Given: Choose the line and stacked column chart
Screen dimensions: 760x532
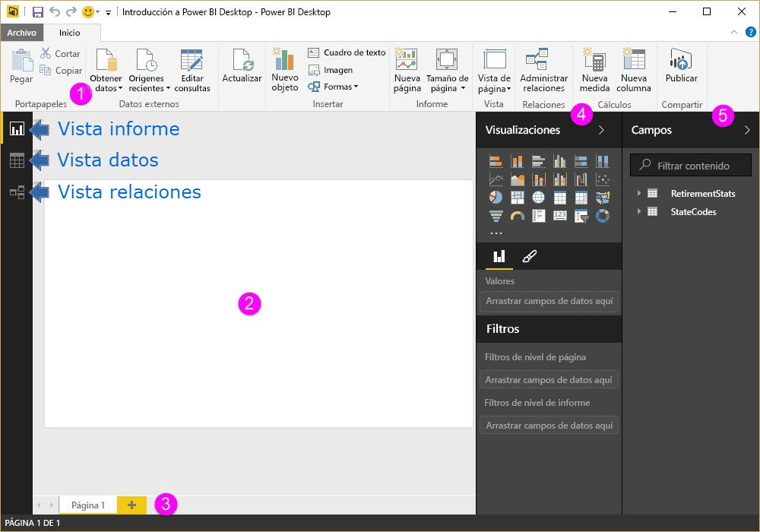Looking at the screenshot, I should (539, 179).
